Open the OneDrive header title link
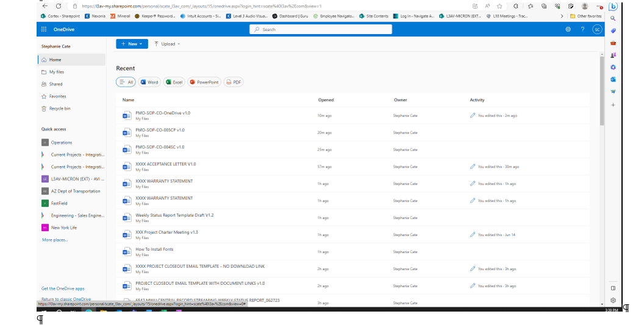Screen dimensions: 644x325 (64, 30)
